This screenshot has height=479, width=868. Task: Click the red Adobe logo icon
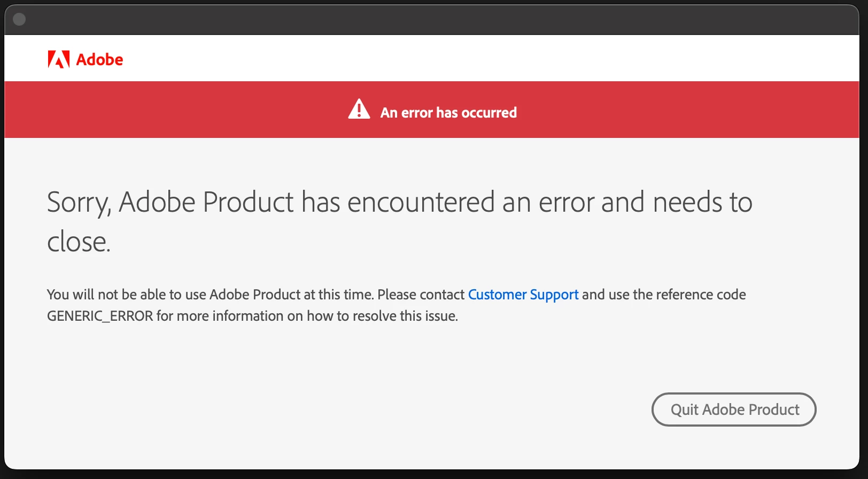pyautogui.click(x=58, y=59)
